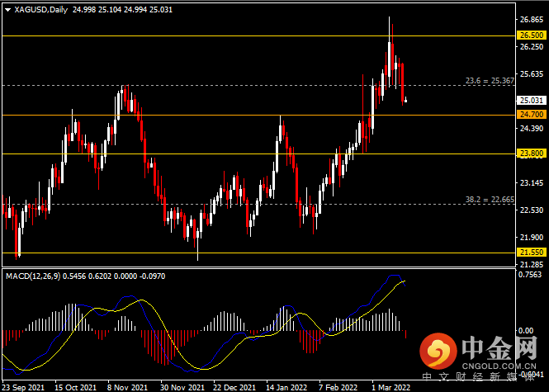Click the 22 Dec 2021 date marker
Viewport: 549px width, 392px height.
[x=234, y=387]
